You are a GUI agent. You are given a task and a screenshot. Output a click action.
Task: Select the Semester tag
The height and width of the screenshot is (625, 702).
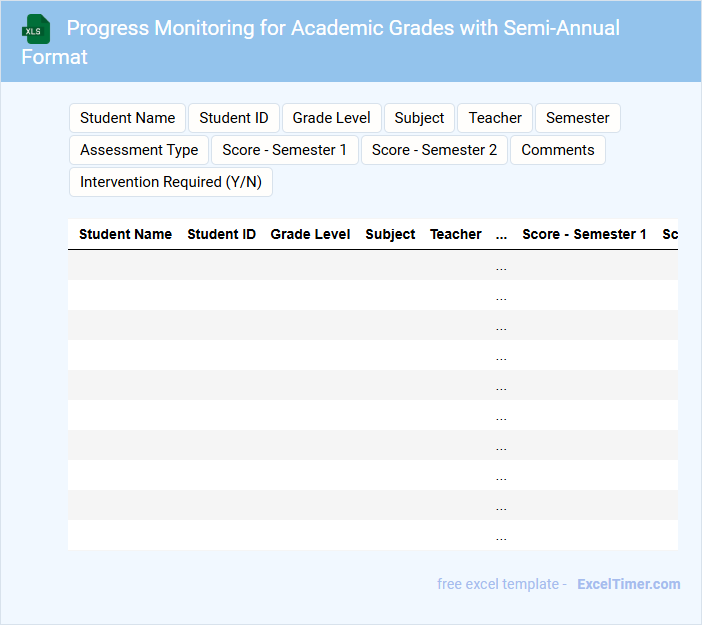coord(578,118)
